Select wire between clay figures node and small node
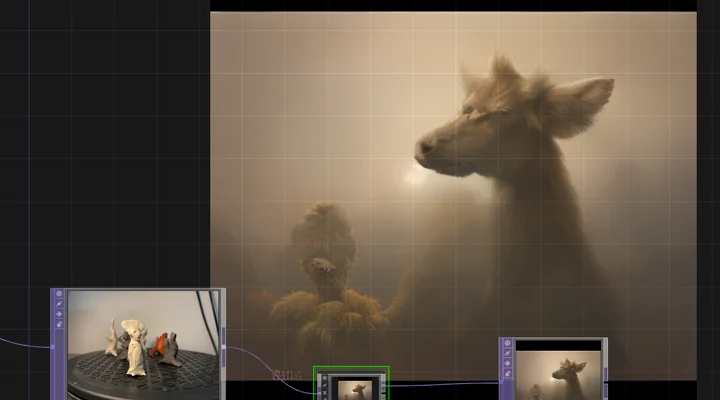 tap(262, 366)
